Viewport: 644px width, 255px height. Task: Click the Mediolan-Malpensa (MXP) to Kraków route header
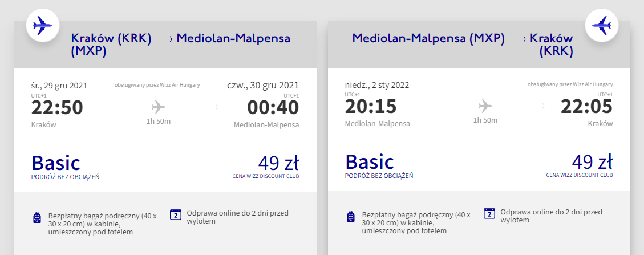(x=463, y=44)
